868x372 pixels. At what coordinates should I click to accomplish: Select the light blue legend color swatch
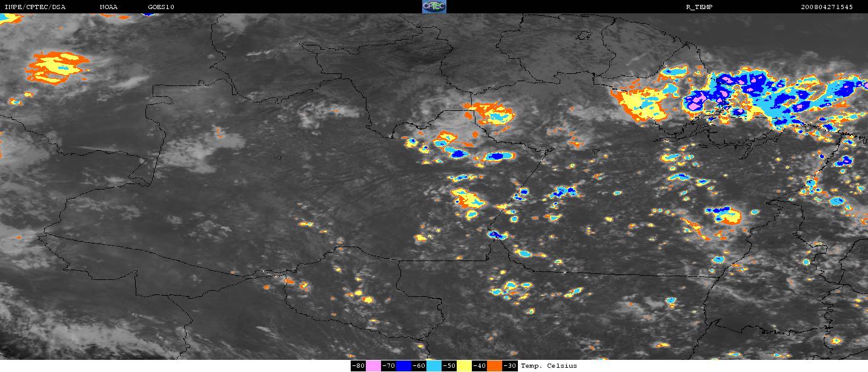click(x=434, y=366)
